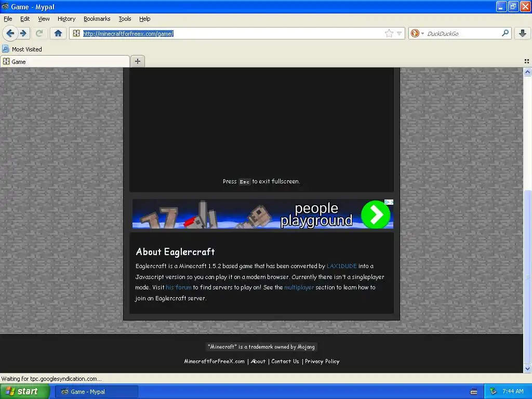532x399 pixels.
Task: Open the MinecraftForFreeX.com footer link
Action: pyautogui.click(x=214, y=362)
